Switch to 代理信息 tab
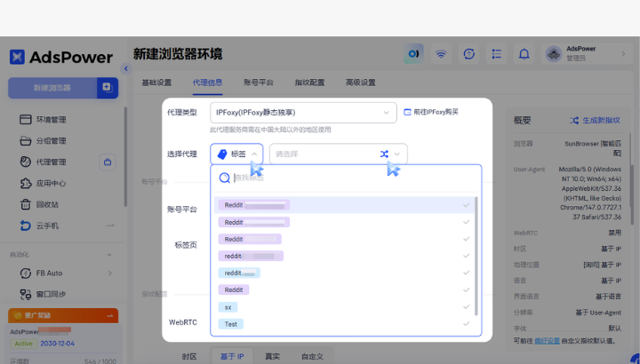Viewport: 640px width, 364px height. tap(207, 83)
